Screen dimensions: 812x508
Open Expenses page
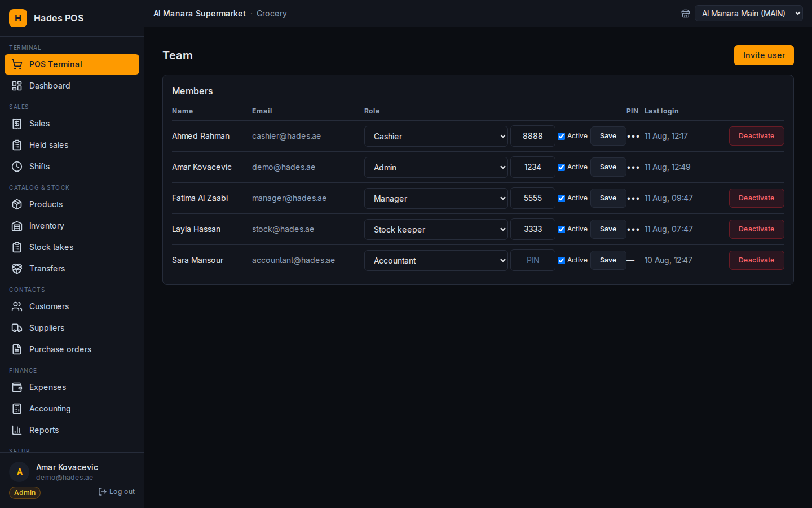[72, 387]
